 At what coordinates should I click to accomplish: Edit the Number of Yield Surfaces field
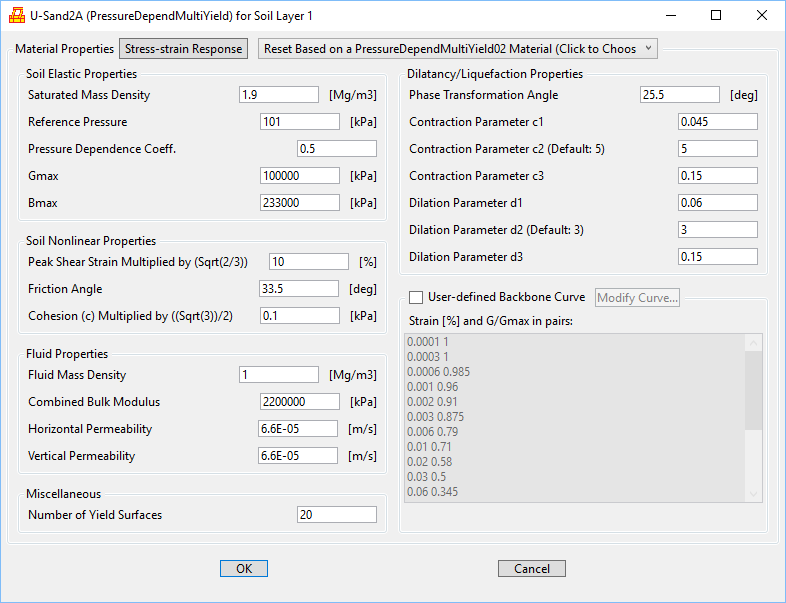click(x=337, y=515)
